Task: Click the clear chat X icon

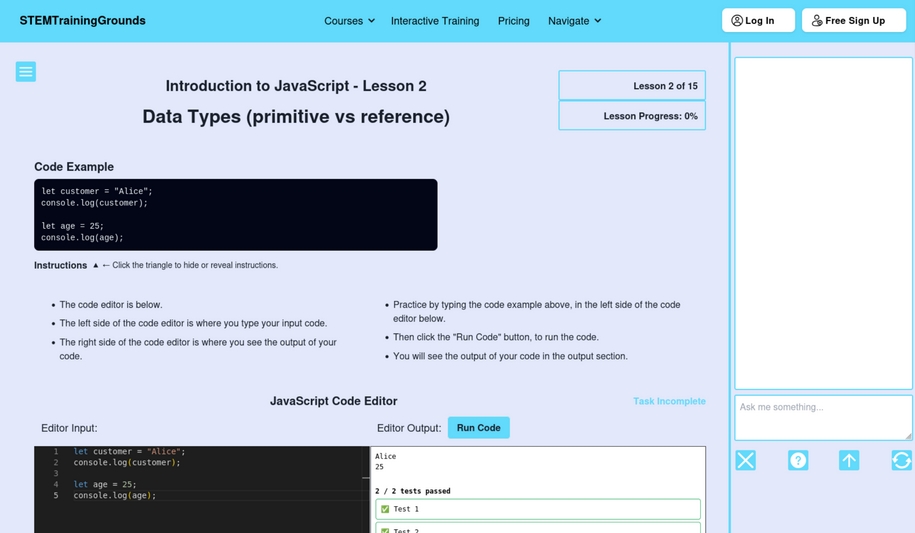Action: point(746,461)
